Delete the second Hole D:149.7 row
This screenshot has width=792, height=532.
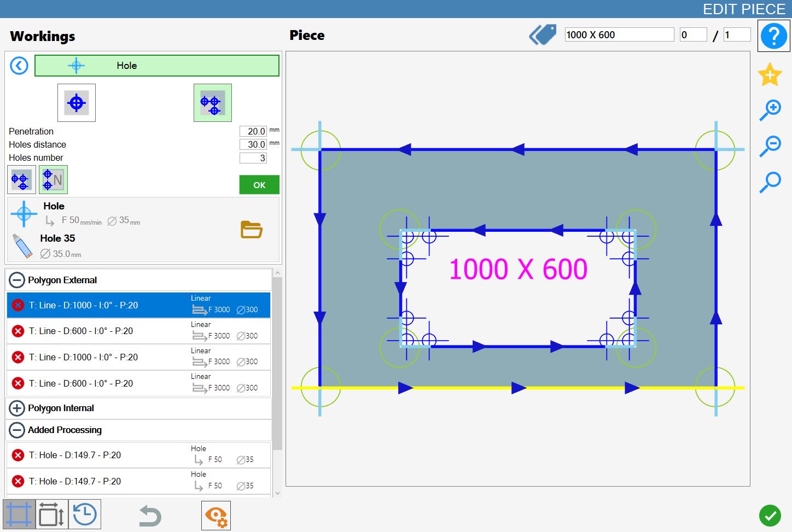18,481
